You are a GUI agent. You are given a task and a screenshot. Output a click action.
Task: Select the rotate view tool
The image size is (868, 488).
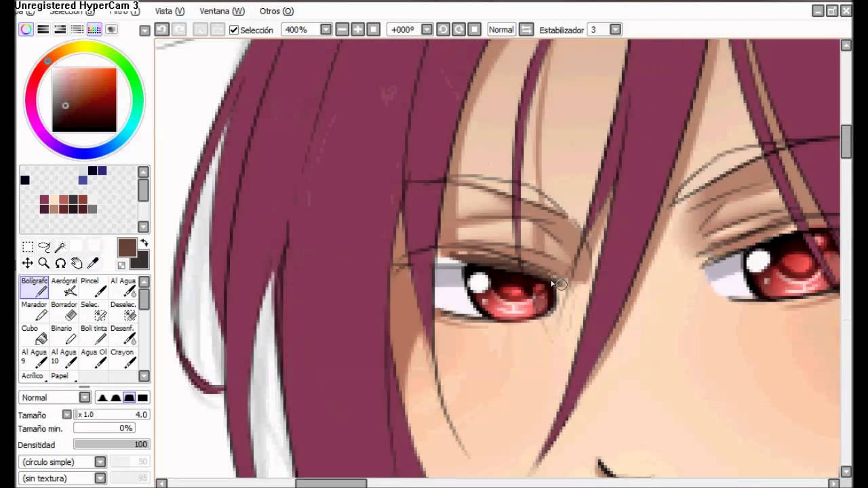[x=60, y=263]
